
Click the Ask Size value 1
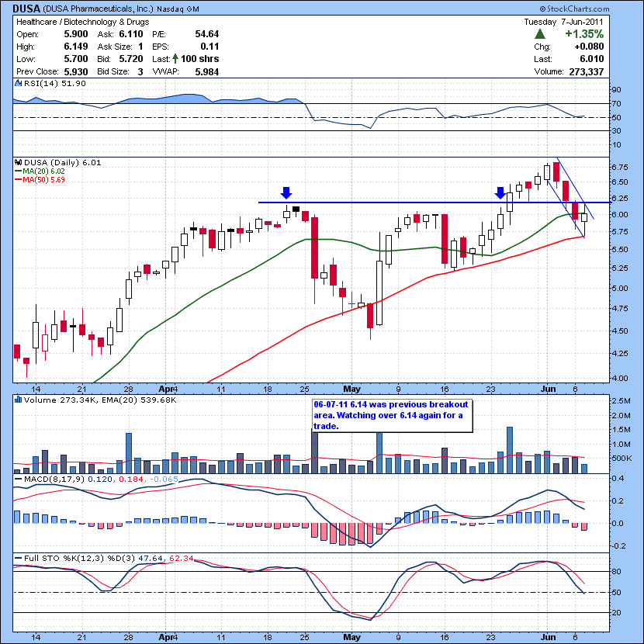click(x=140, y=47)
